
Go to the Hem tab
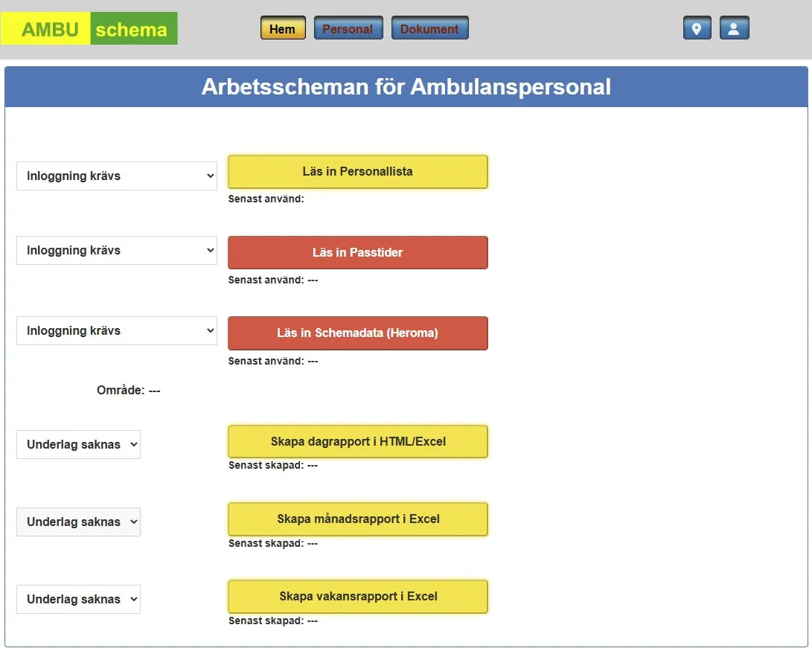(282, 29)
